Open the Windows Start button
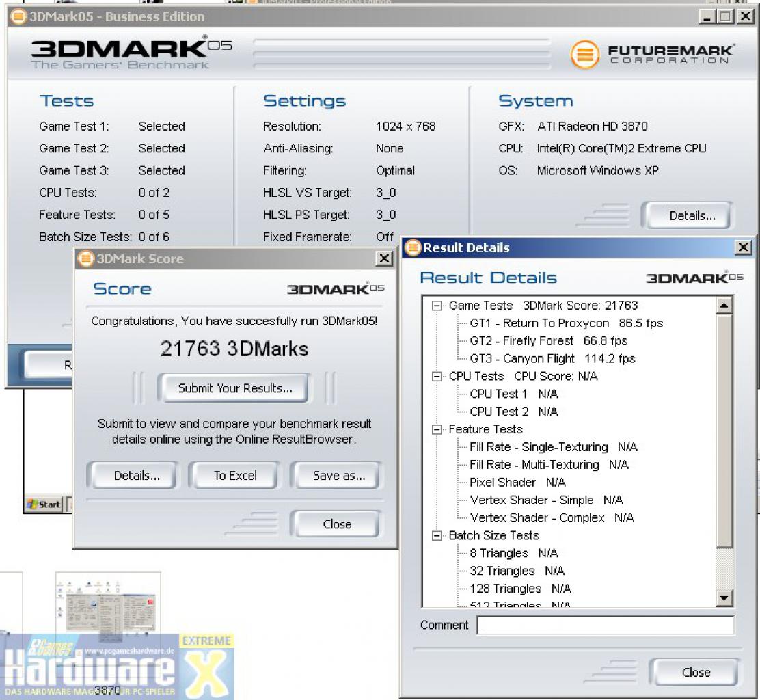The height and width of the screenshot is (700, 760). 44,504
